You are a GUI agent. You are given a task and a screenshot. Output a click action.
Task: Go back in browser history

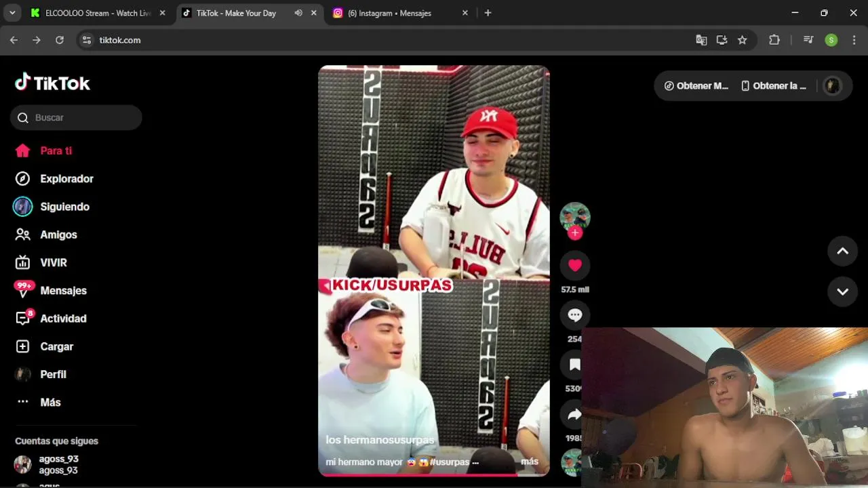point(14,40)
